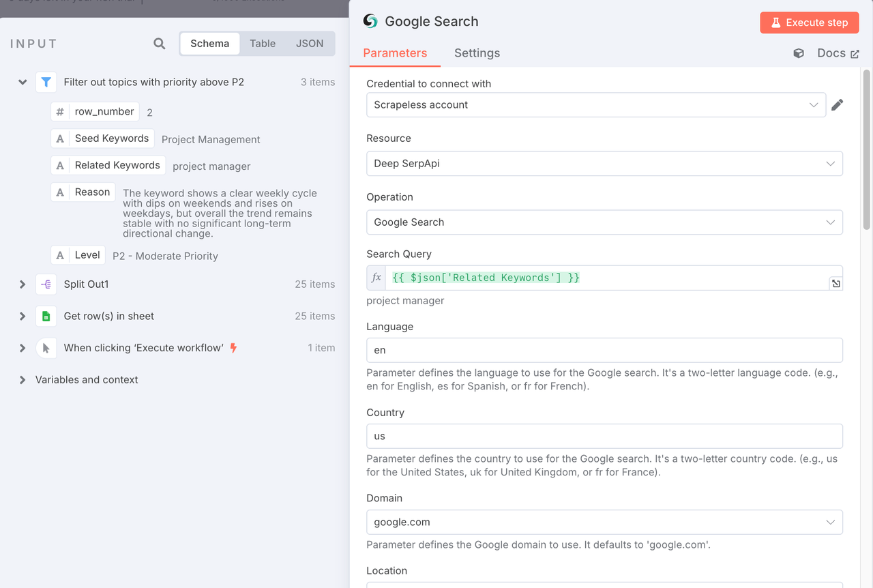Screen dimensions: 873x588
Task: Click the row_number field pill
Action: (x=95, y=111)
